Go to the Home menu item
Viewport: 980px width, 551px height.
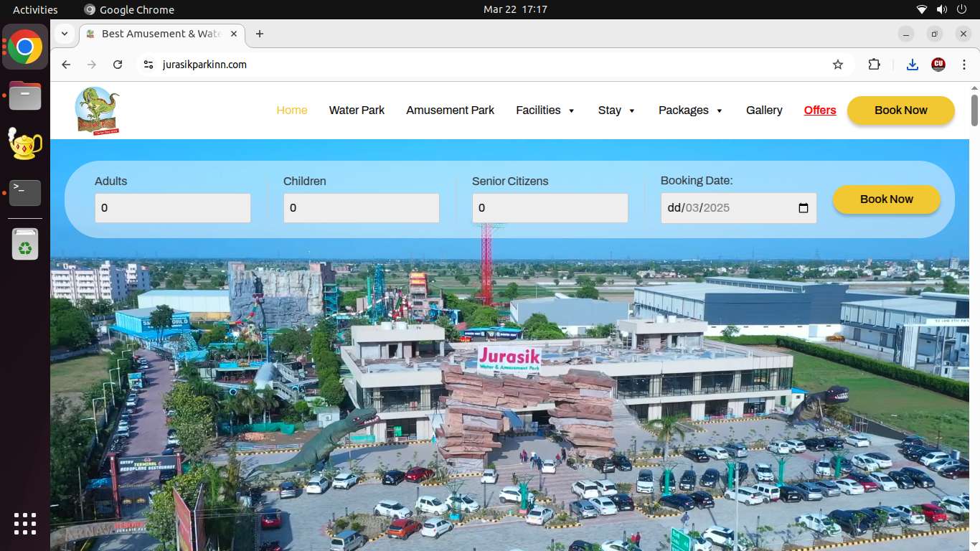pyautogui.click(x=292, y=110)
